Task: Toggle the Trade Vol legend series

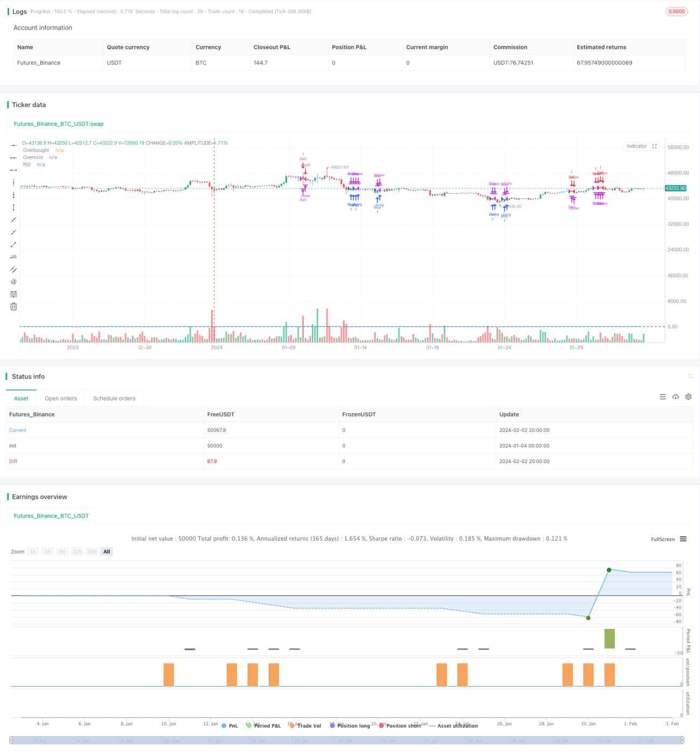Action: pos(305,726)
